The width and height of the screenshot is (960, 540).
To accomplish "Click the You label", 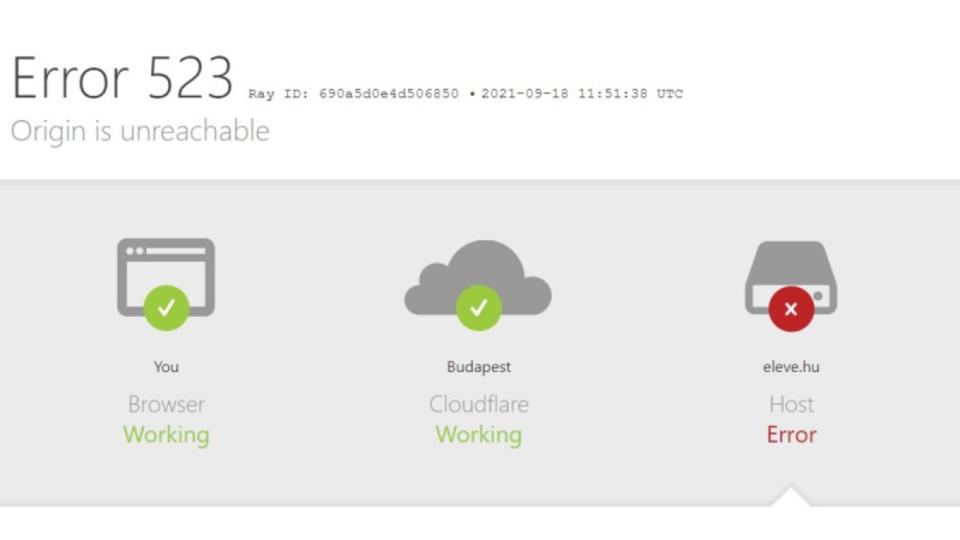I will pyautogui.click(x=166, y=367).
